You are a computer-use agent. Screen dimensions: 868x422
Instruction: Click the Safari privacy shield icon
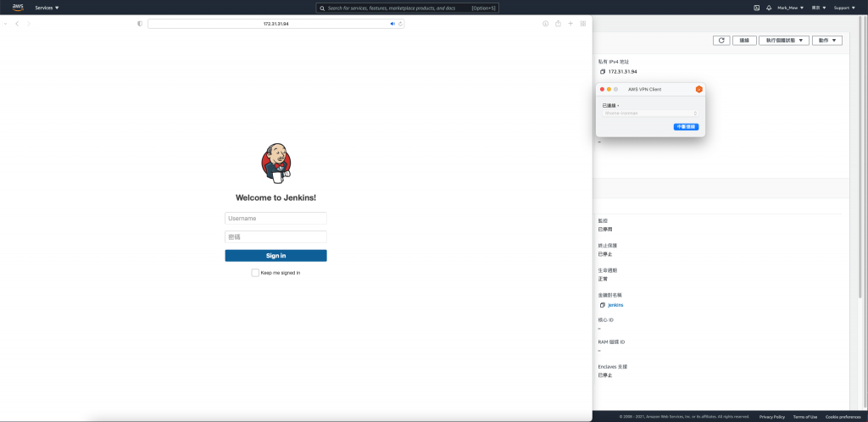point(140,24)
